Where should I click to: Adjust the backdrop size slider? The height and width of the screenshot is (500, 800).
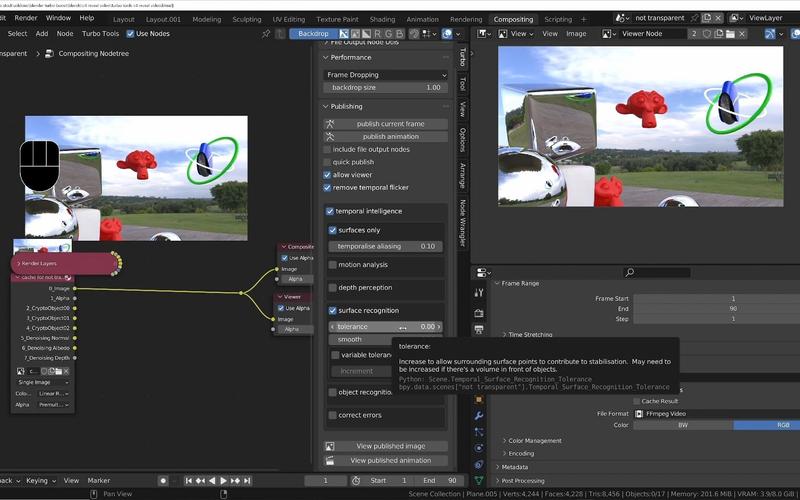pyautogui.click(x=386, y=88)
